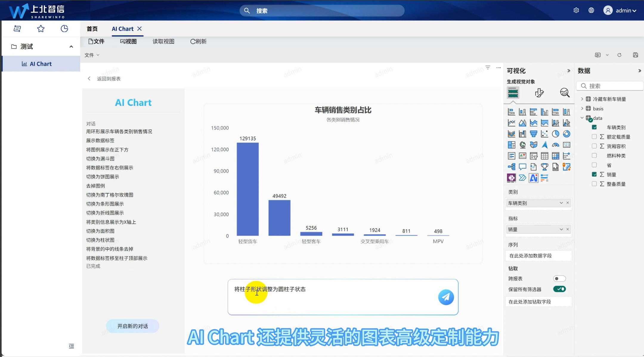
Task: Check the 整备质量 field
Action: coord(594,184)
